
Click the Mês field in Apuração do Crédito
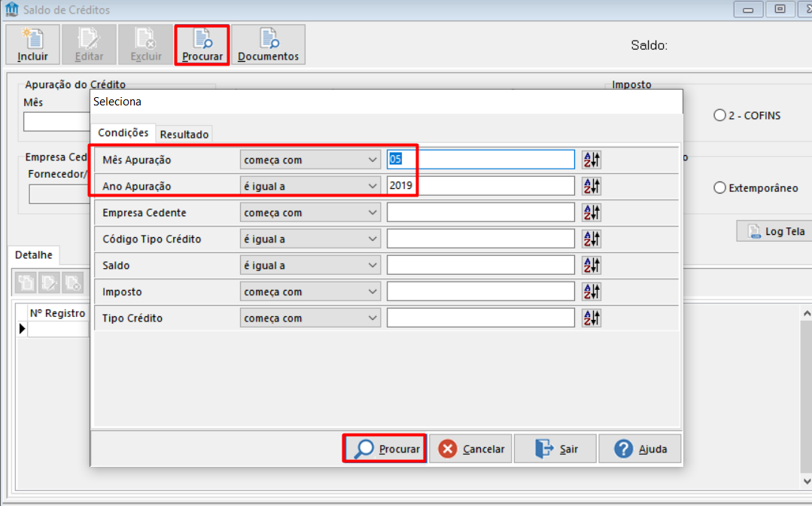(56, 122)
